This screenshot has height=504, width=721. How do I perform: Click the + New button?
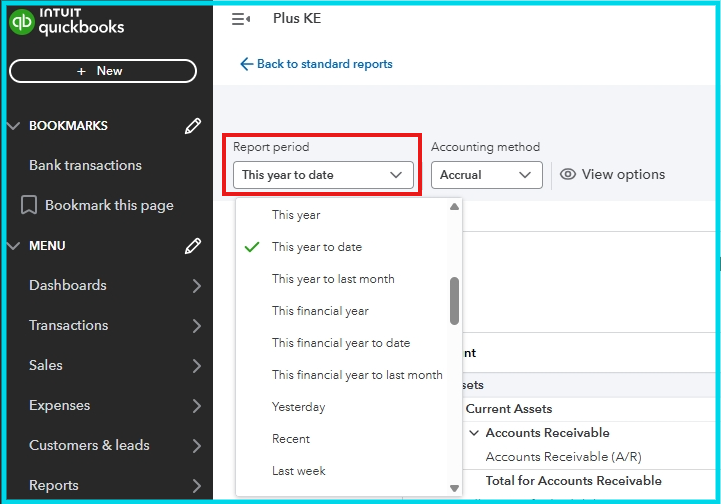click(103, 71)
